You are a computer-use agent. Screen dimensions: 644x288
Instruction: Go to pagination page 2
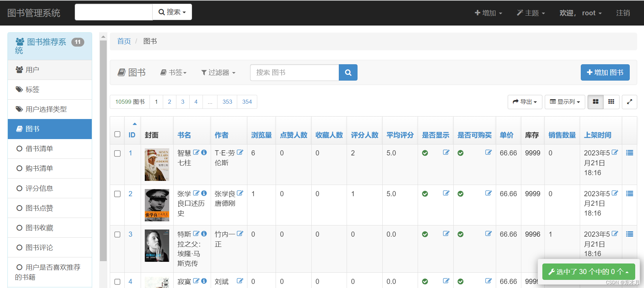[170, 102]
